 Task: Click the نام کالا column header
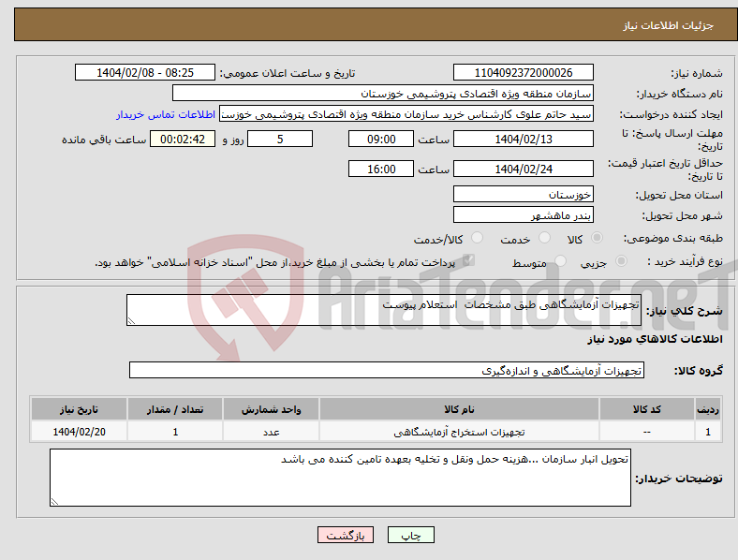click(x=459, y=409)
